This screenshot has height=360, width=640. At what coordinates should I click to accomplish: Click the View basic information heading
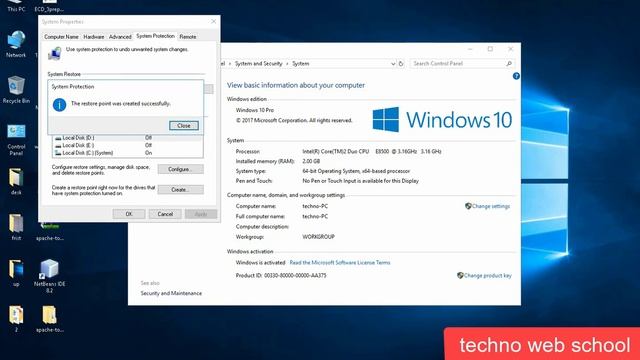pyautogui.click(x=296, y=85)
